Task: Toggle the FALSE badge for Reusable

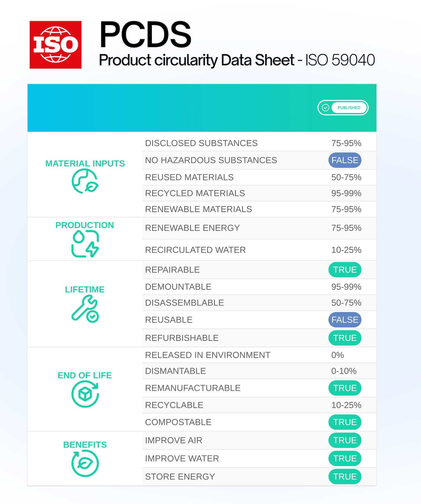Action: (x=345, y=320)
